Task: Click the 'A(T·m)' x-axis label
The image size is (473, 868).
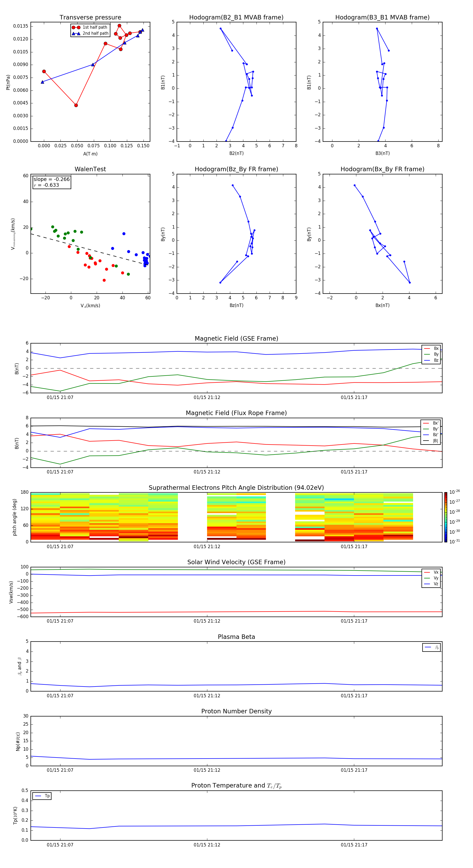Action: pos(90,154)
